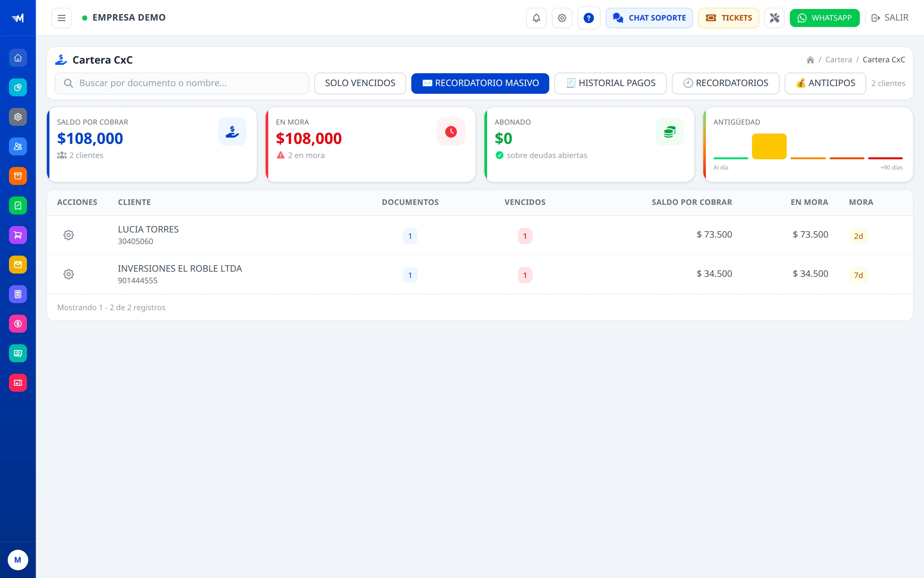Open the red ticket sidebar module

pos(18,383)
